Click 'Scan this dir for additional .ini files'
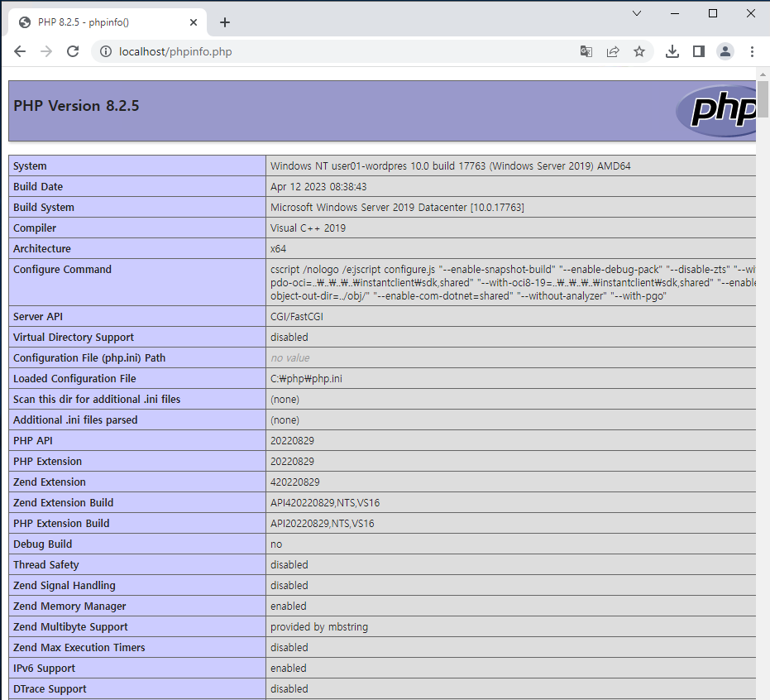The width and height of the screenshot is (770, 700). (x=97, y=400)
